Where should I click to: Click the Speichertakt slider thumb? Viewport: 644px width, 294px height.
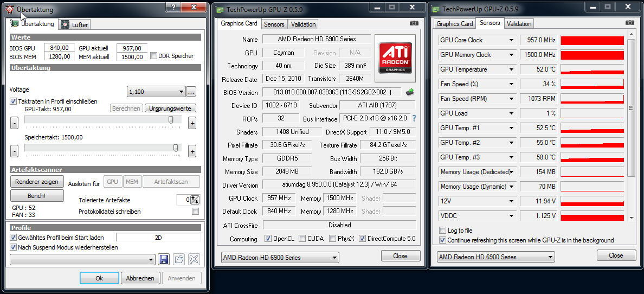[176, 148]
